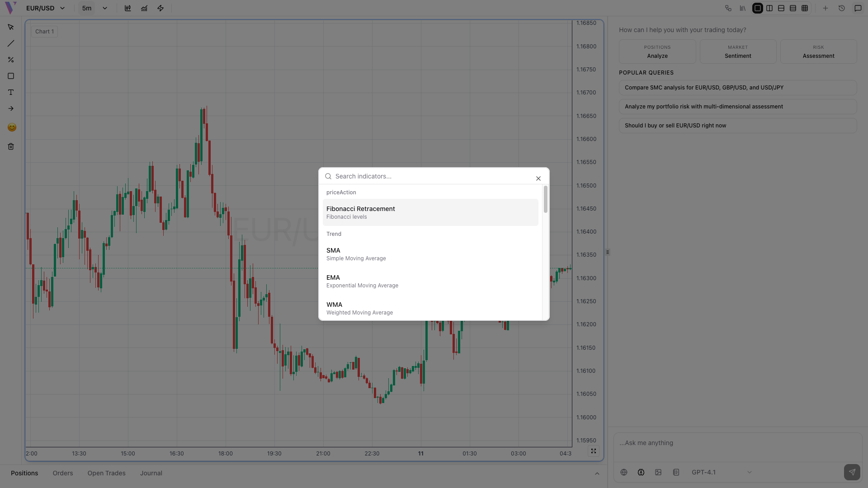Screen dimensions: 868x488
Task: Switch to two-column chart layout
Action: pyautogui.click(x=769, y=8)
